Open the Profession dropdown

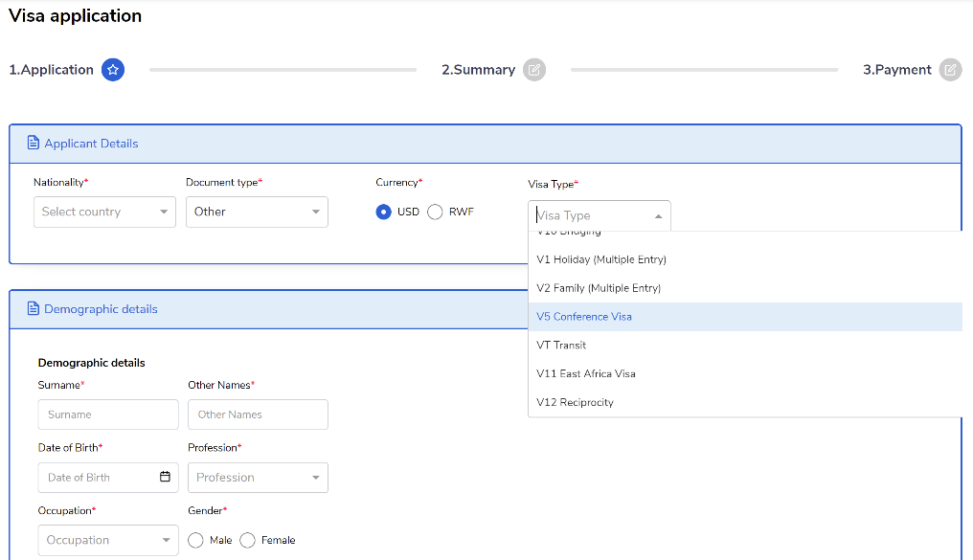click(x=258, y=477)
